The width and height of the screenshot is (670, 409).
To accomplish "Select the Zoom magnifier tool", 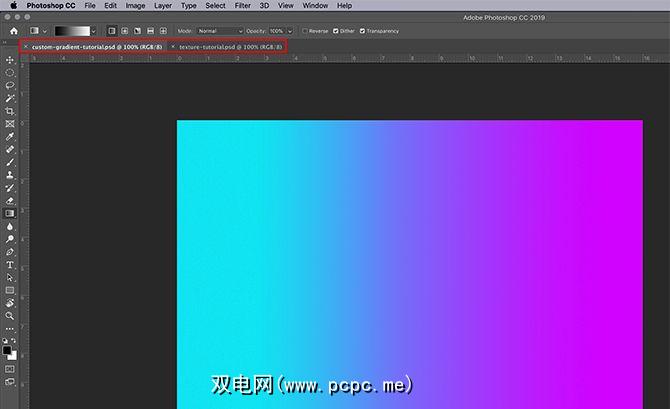I will (10, 316).
